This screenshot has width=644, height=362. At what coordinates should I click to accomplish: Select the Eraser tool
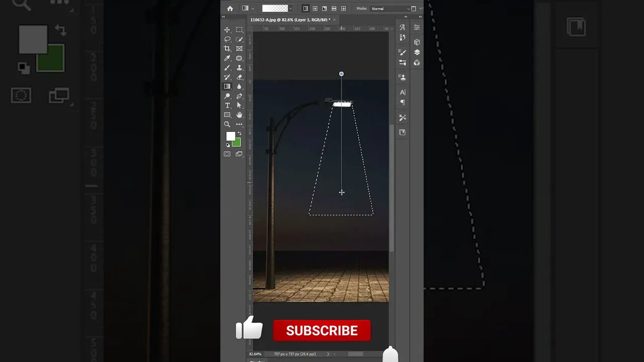[239, 77]
